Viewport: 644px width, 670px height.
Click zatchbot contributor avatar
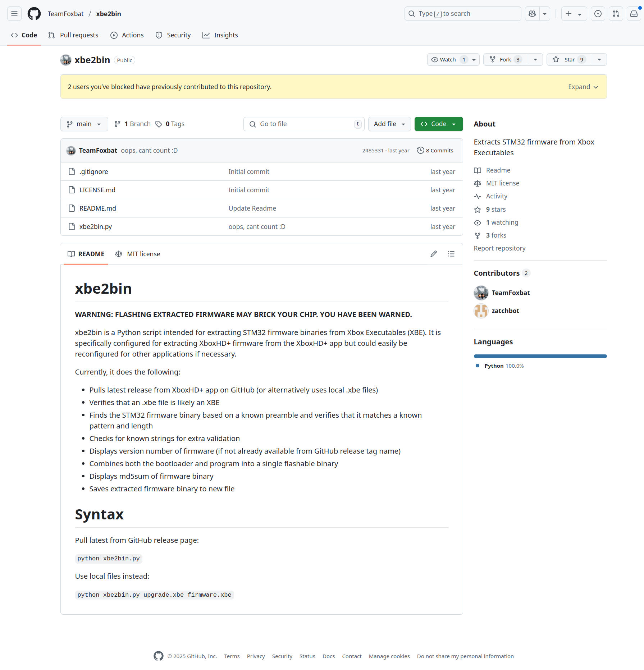tap(481, 311)
